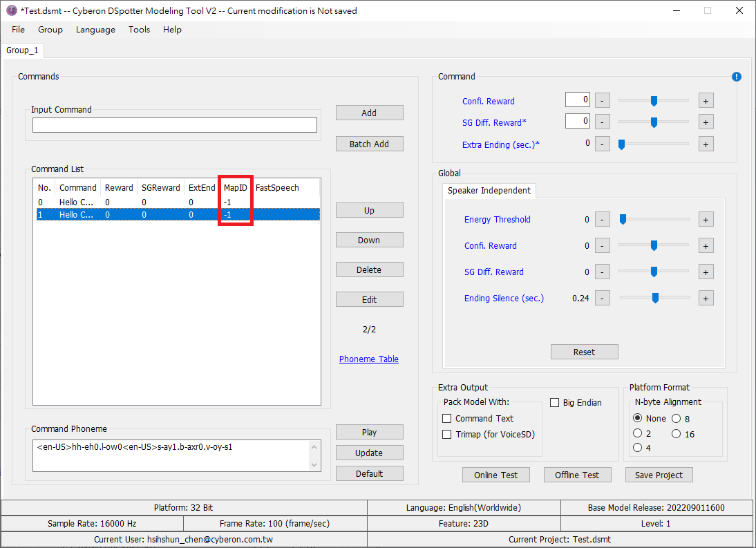Click the Batch Add button
Image resolution: width=756 pixels, height=548 pixels.
click(x=369, y=144)
